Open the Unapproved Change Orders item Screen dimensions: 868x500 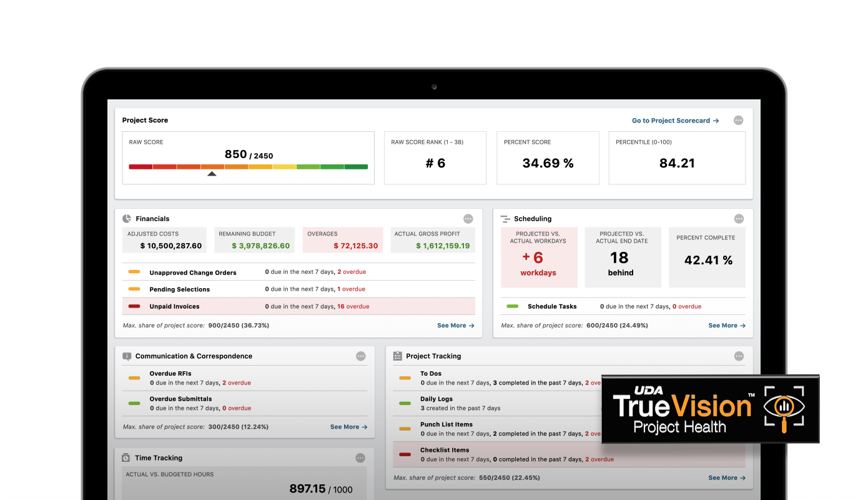point(192,272)
